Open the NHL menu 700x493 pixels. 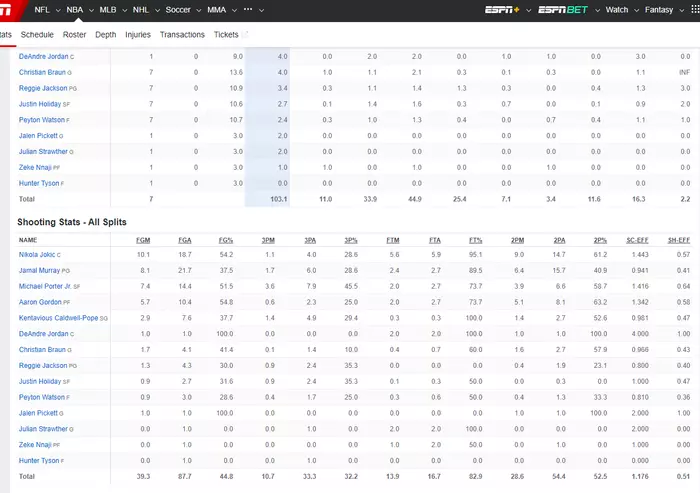(x=141, y=10)
